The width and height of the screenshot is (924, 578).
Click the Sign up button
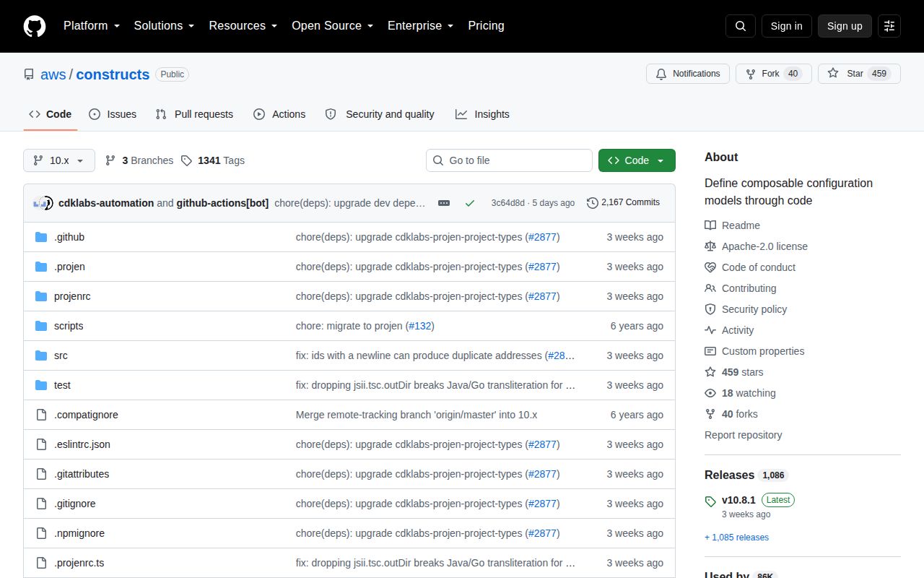845,26
